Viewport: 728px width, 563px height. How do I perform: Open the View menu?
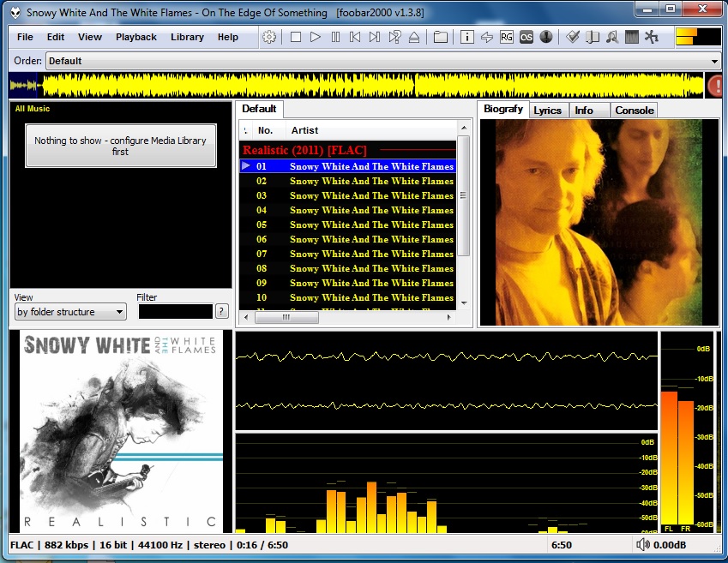90,37
